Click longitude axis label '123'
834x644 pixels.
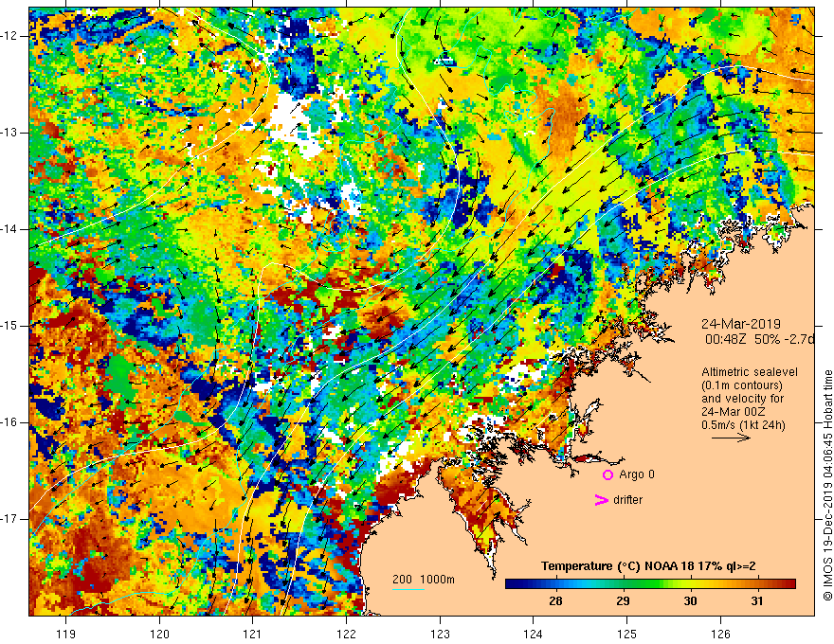pyautogui.click(x=440, y=634)
